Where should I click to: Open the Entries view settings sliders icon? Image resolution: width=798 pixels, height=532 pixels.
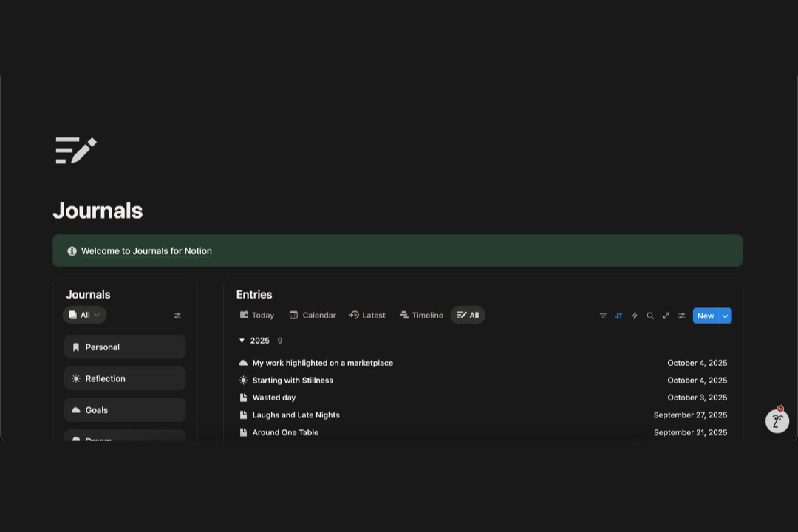[682, 316]
